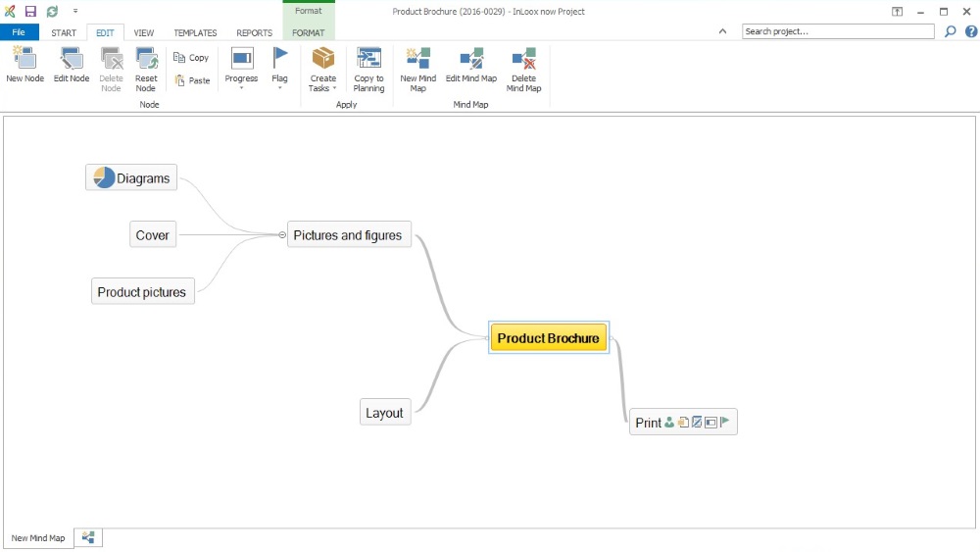This screenshot has height=552, width=980.
Task: Click the flag icon on Print node
Action: pos(725,422)
